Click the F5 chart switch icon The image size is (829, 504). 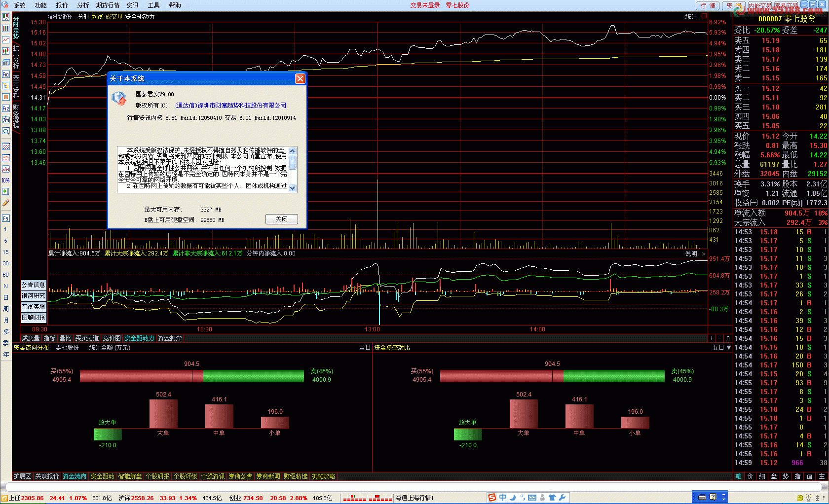coord(6,218)
